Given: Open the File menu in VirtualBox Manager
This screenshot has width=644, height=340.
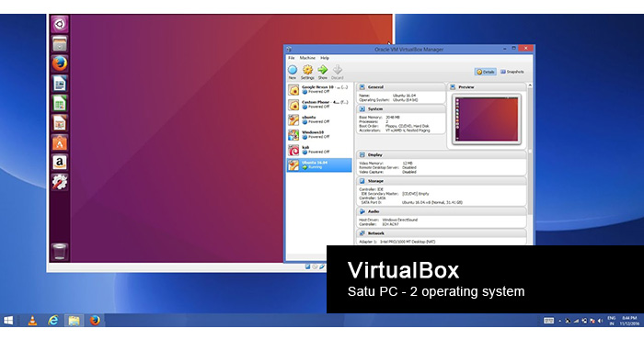Looking at the screenshot, I should [292, 58].
